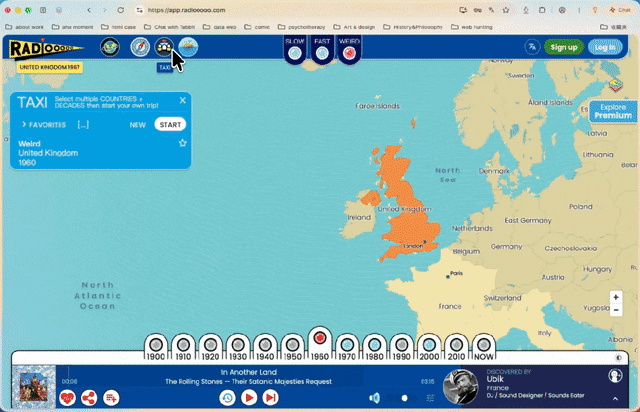
Task: Click the START taxi trip button
Action: click(170, 125)
